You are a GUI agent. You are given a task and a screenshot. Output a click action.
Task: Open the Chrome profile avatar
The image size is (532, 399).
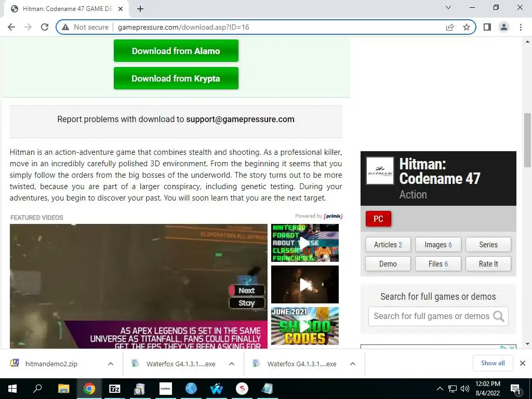pyautogui.click(x=504, y=27)
